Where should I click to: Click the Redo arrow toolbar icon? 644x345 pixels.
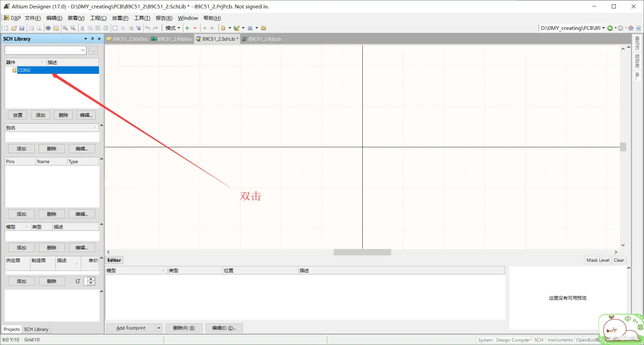(x=156, y=28)
